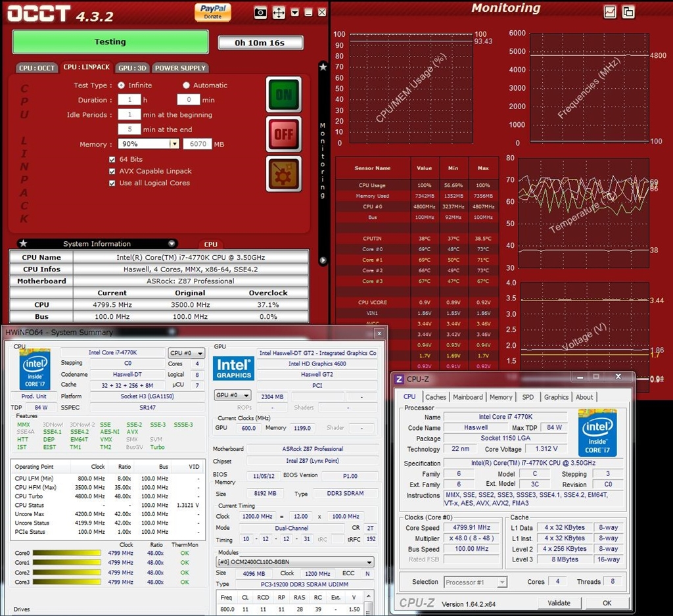Open the CPU #0 selector in HWiNFO

point(186,353)
